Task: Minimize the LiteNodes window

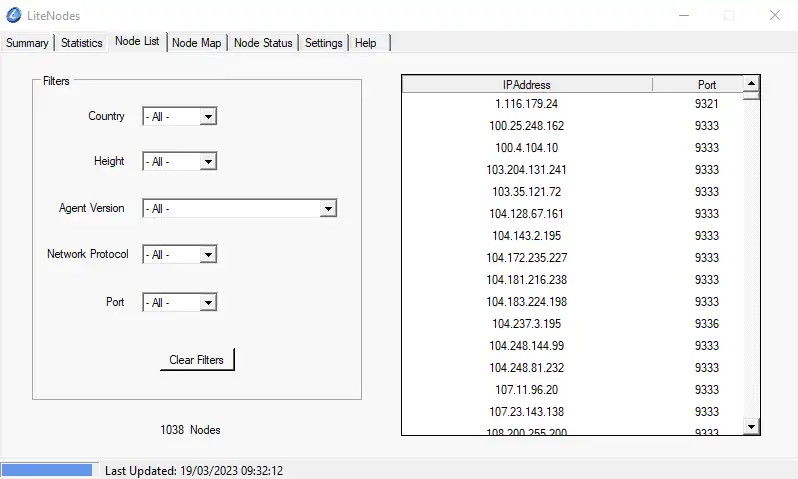Action: coord(684,15)
